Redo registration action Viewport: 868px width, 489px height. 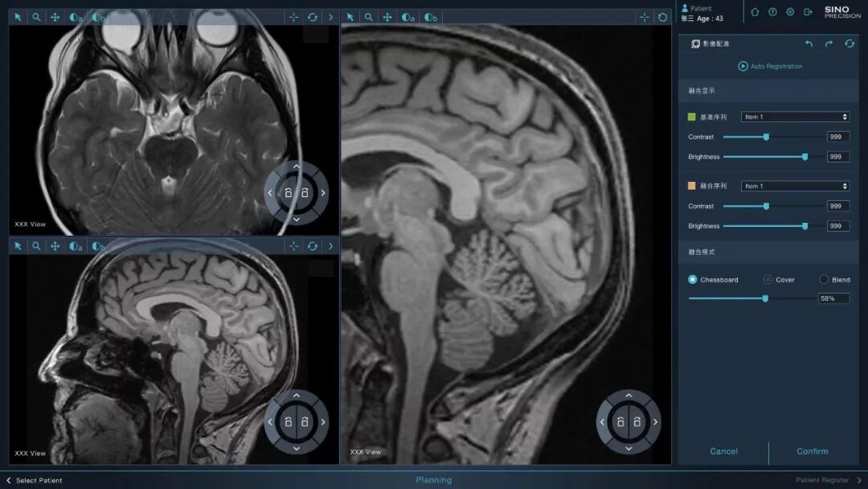[x=829, y=43]
